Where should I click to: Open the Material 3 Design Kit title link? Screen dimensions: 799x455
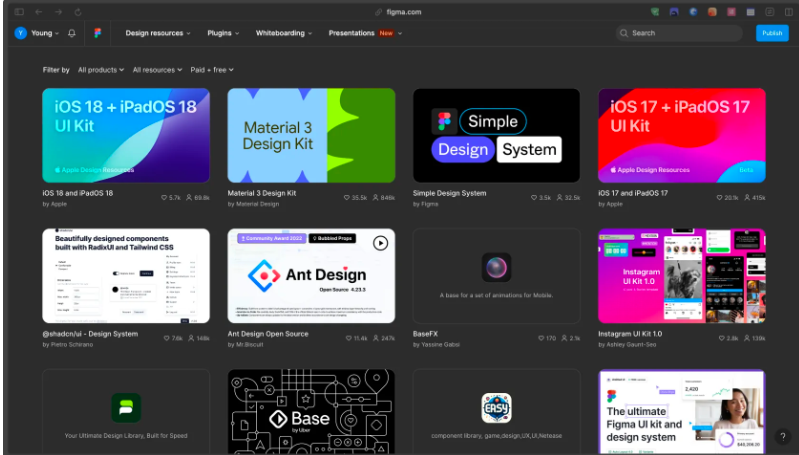click(262, 193)
